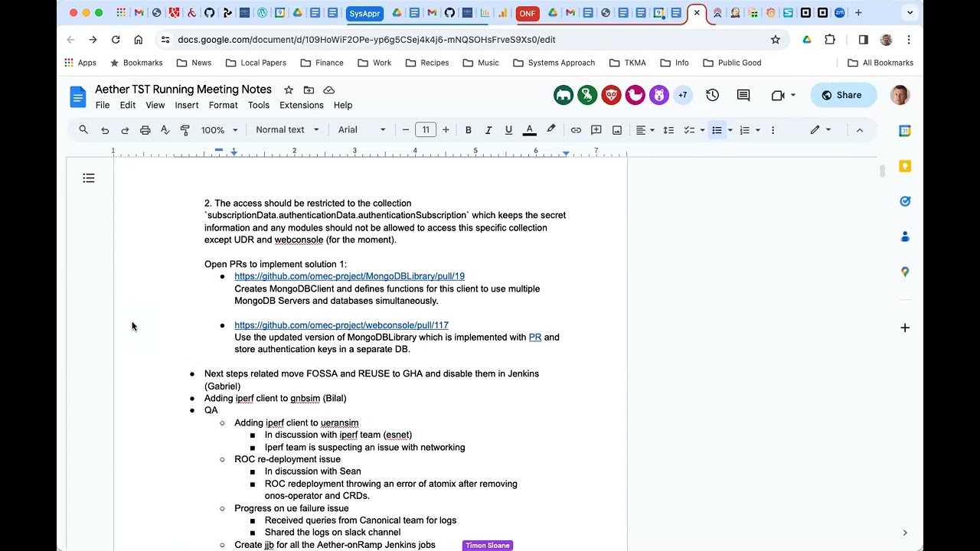This screenshot has height=551, width=980.
Task: Move document using folder icon
Action: click(309, 90)
